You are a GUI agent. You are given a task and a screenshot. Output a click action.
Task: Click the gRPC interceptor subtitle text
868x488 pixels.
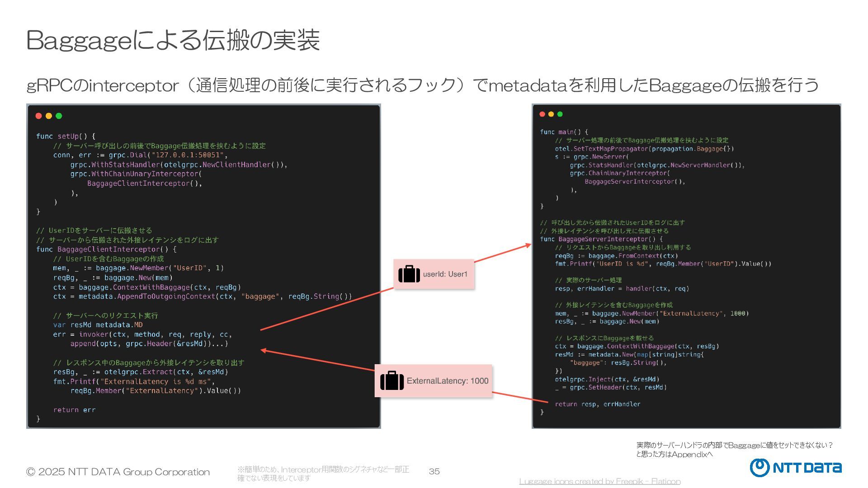pyautogui.click(x=422, y=85)
